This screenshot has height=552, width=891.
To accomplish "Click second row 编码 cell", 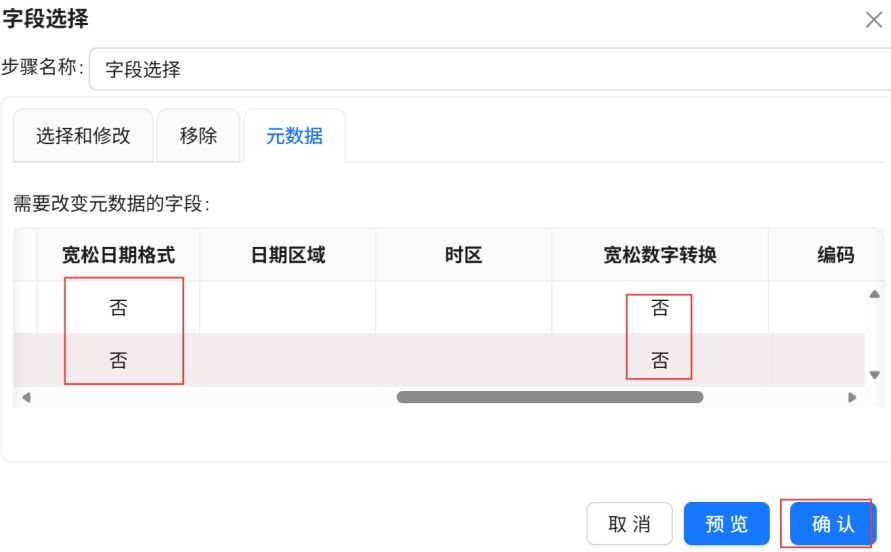I will coord(817,360).
